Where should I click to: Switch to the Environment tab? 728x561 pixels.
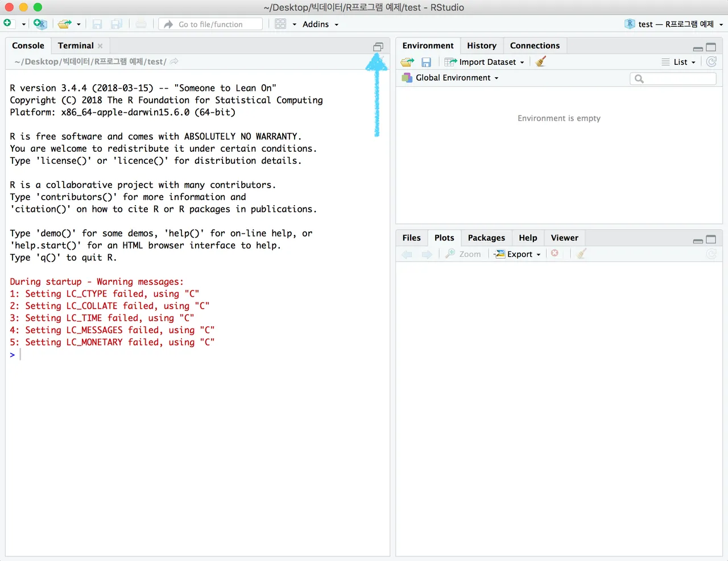point(428,45)
